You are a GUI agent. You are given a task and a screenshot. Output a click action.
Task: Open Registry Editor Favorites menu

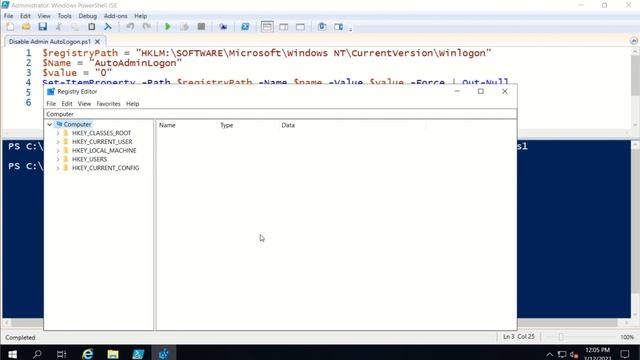click(x=109, y=104)
